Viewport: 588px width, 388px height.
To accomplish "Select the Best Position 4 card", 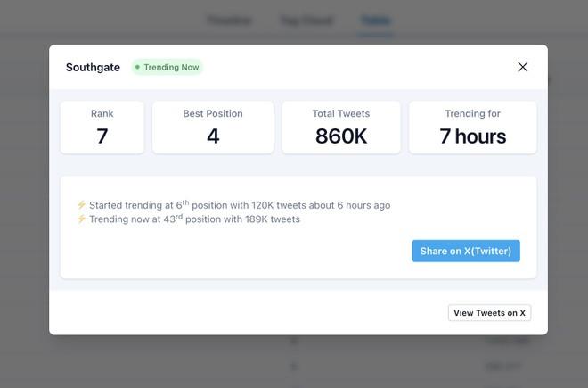I will pos(213,128).
